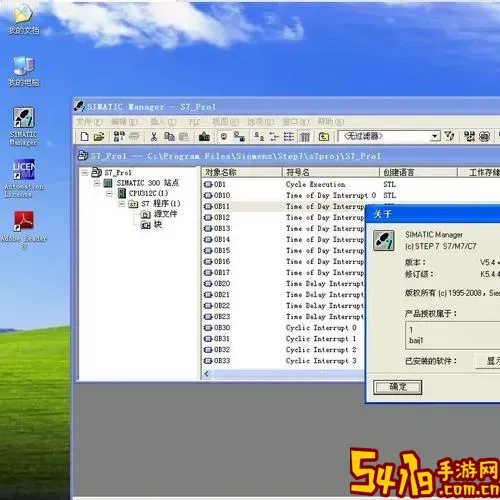Sort by the 对象名称 column header
The image size is (500, 500).
coord(242,172)
